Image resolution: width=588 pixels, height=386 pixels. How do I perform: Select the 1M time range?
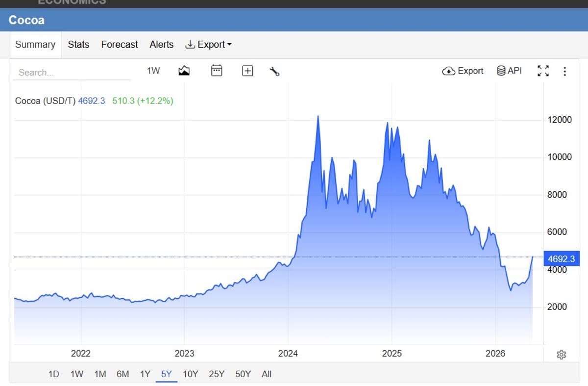point(100,374)
